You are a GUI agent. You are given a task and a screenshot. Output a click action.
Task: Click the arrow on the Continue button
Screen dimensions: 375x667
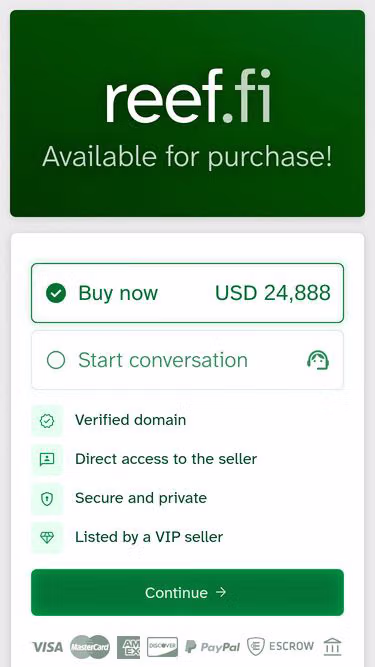[x=221, y=592]
